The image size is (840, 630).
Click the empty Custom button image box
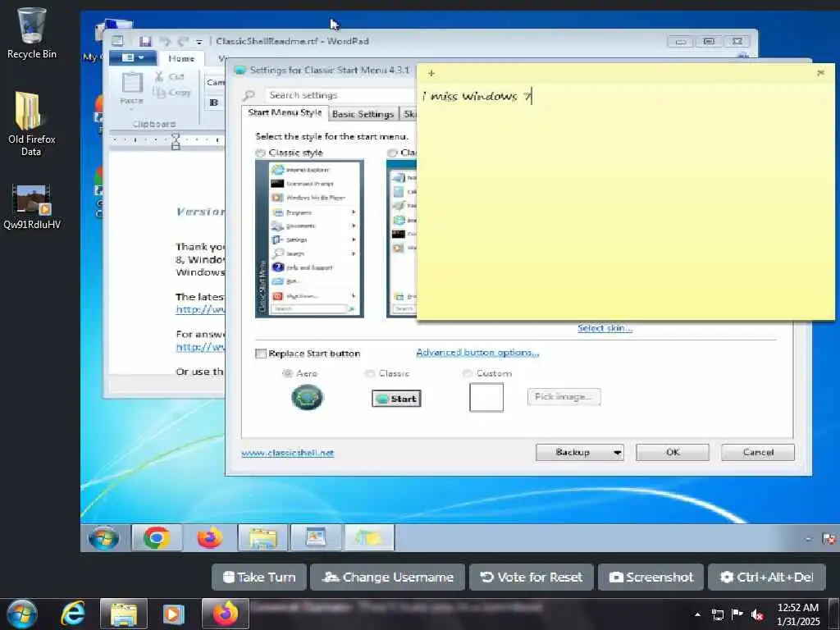486,398
